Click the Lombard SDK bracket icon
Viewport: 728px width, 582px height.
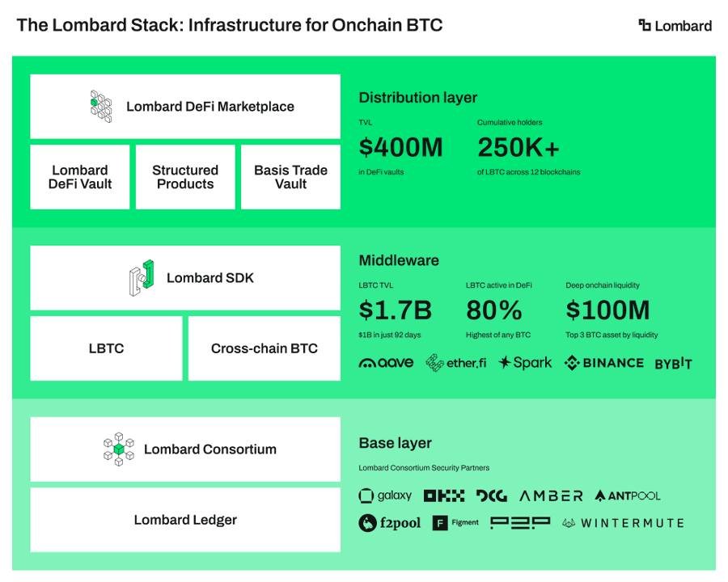(x=142, y=277)
